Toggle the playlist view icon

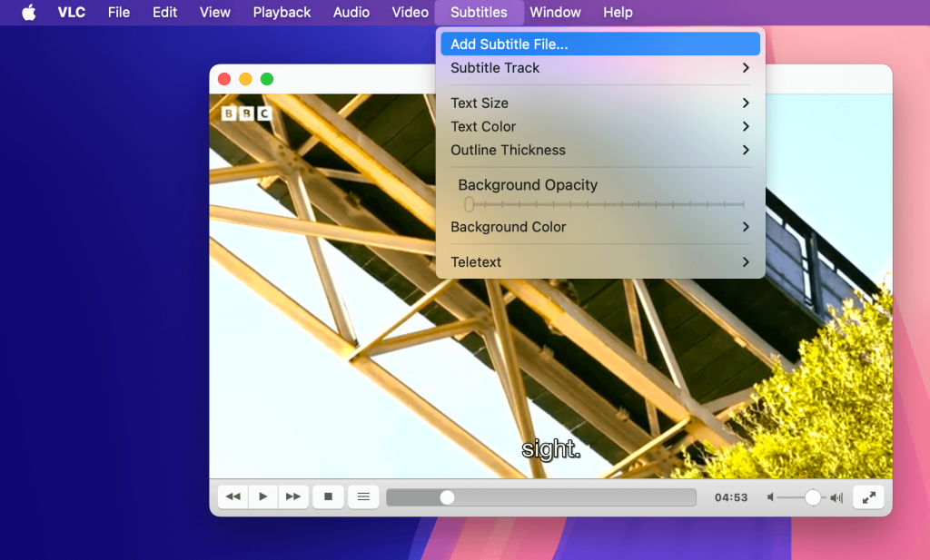363,496
